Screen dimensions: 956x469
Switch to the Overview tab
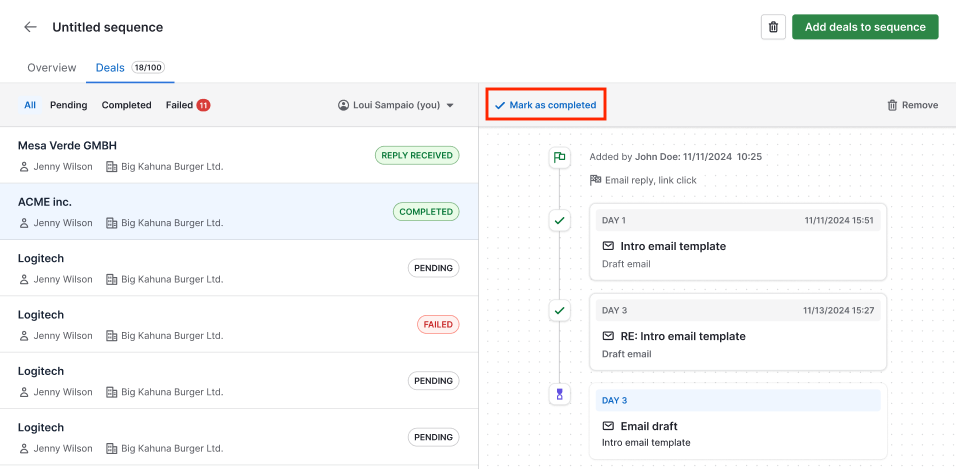coord(52,68)
